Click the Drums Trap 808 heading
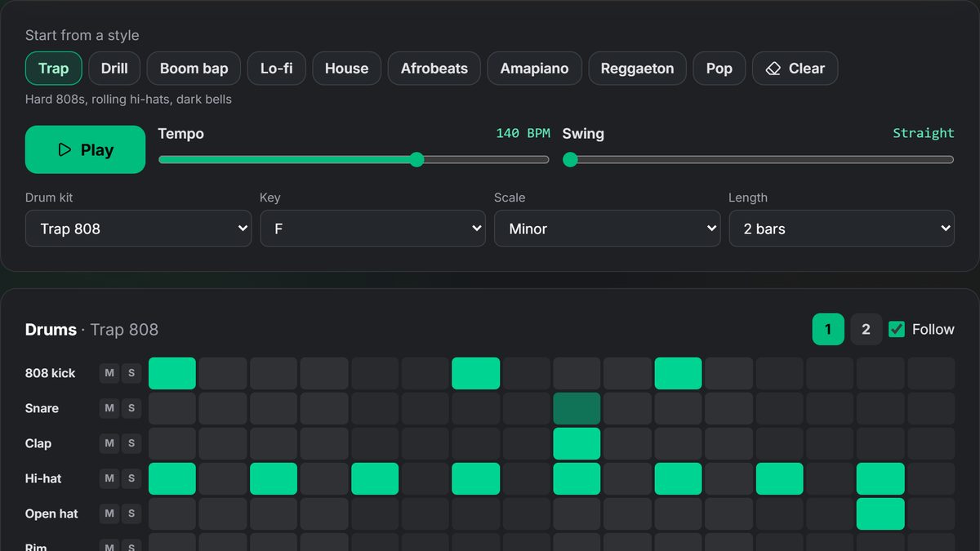This screenshot has width=980, height=551. (91, 330)
